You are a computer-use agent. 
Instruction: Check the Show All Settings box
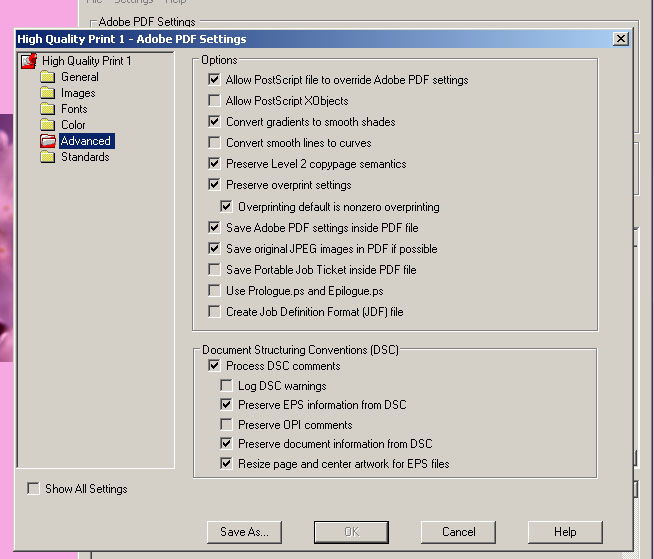click(33, 488)
